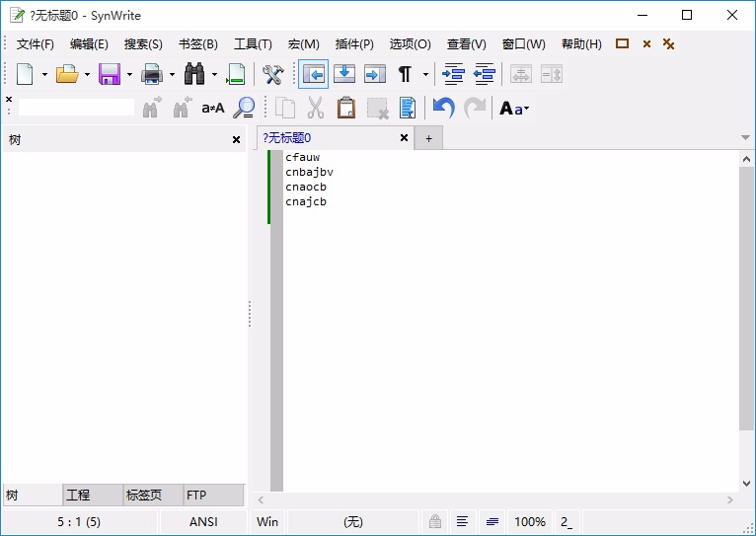Click the Open folder icon
The width and height of the screenshot is (756, 536).
click(67, 74)
